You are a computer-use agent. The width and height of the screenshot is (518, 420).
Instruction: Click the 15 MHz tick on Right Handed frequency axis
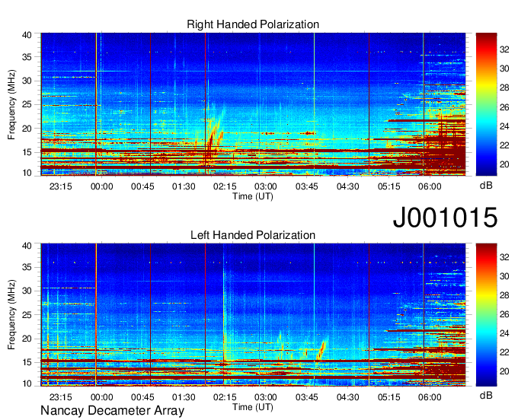[27, 152]
